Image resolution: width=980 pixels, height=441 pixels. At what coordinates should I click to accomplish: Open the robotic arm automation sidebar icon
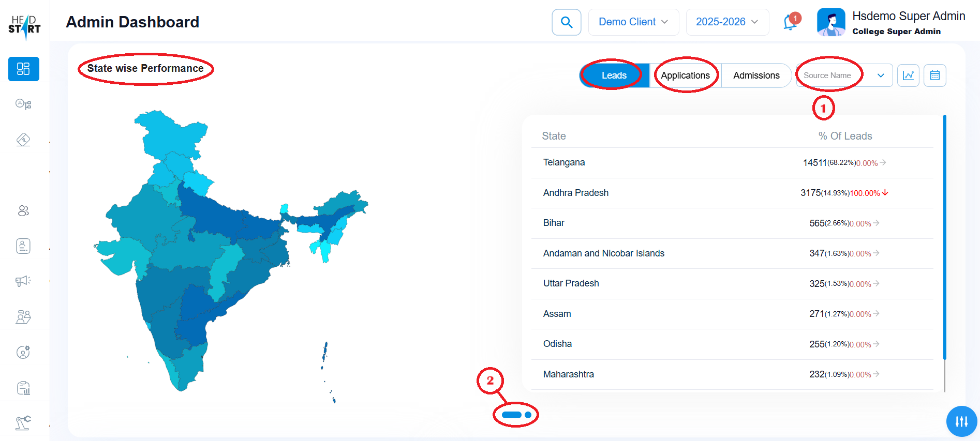pyautogui.click(x=23, y=423)
